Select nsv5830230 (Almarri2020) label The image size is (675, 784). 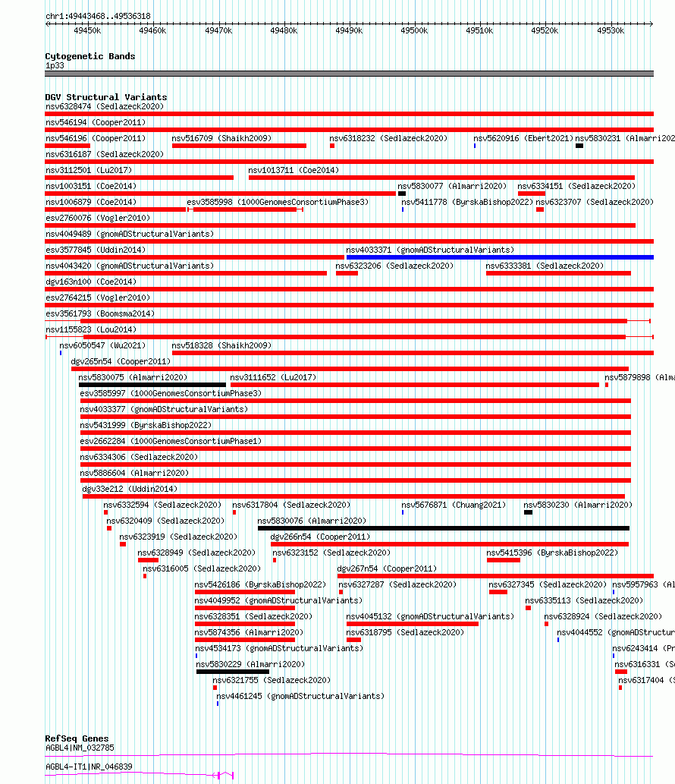(x=578, y=506)
